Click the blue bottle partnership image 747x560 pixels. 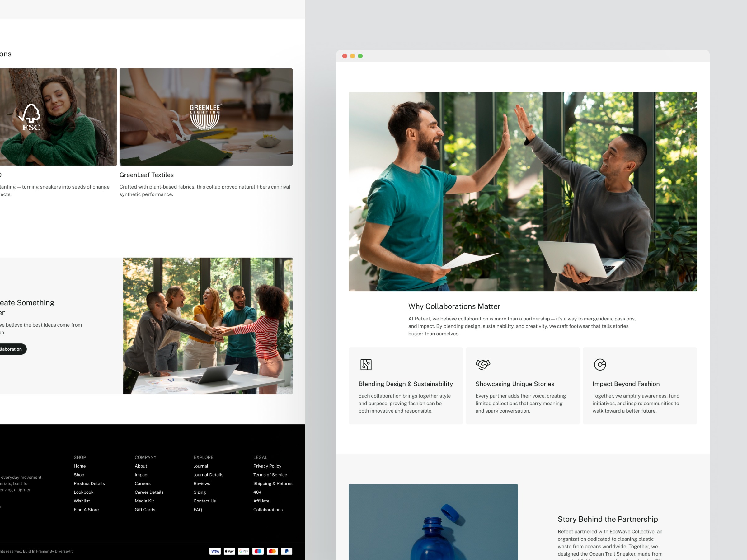click(x=433, y=521)
